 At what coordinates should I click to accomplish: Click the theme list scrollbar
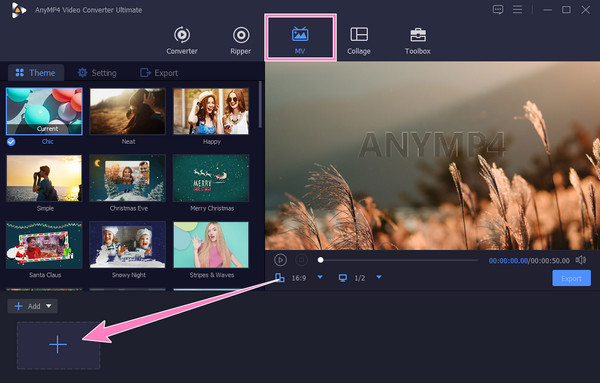(x=261, y=104)
